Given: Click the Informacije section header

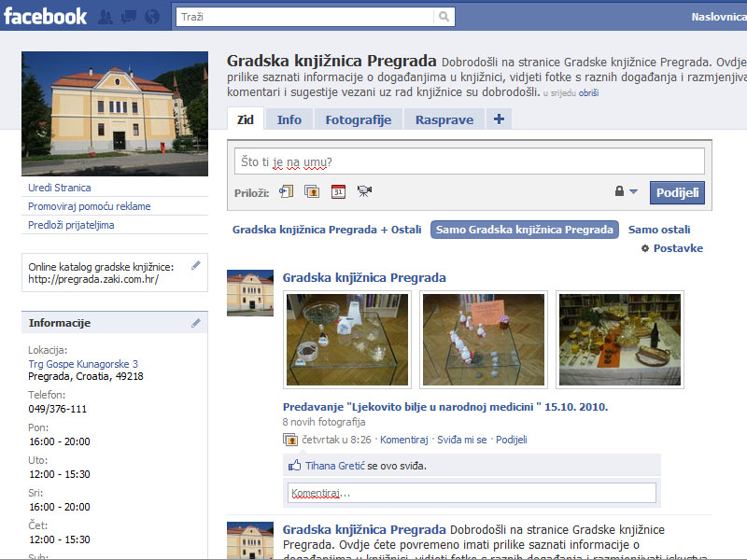Looking at the screenshot, I should pyautogui.click(x=115, y=323).
